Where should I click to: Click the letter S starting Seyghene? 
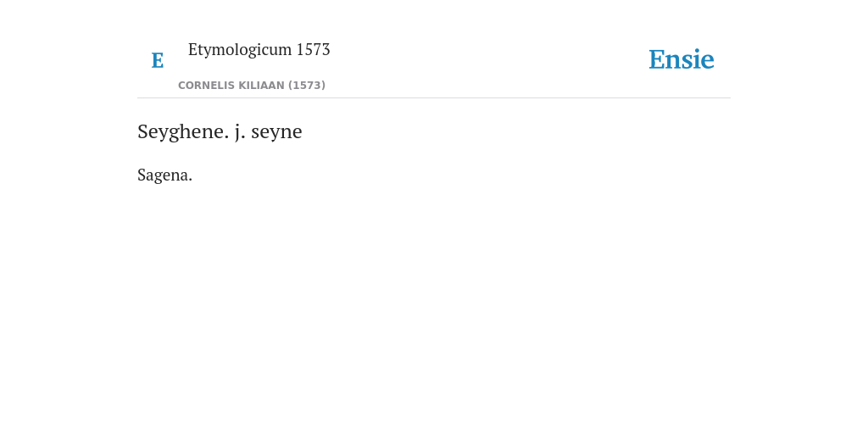(x=142, y=131)
